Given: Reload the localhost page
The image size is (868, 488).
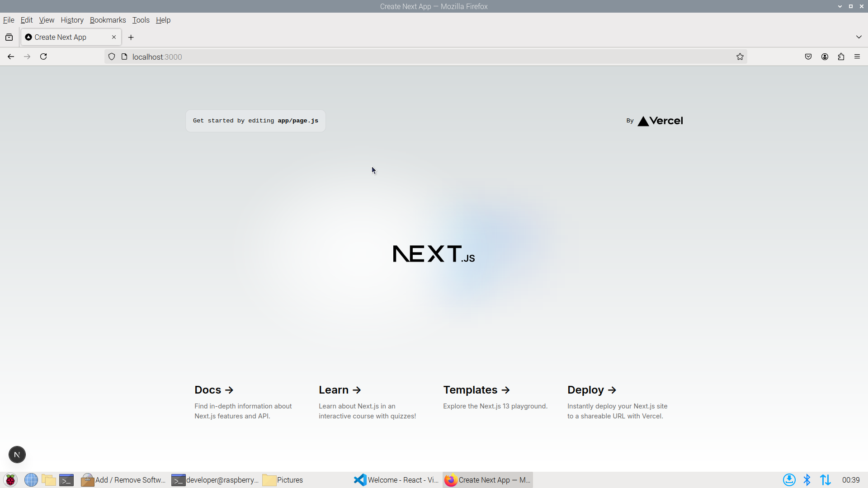Looking at the screenshot, I should click(43, 56).
